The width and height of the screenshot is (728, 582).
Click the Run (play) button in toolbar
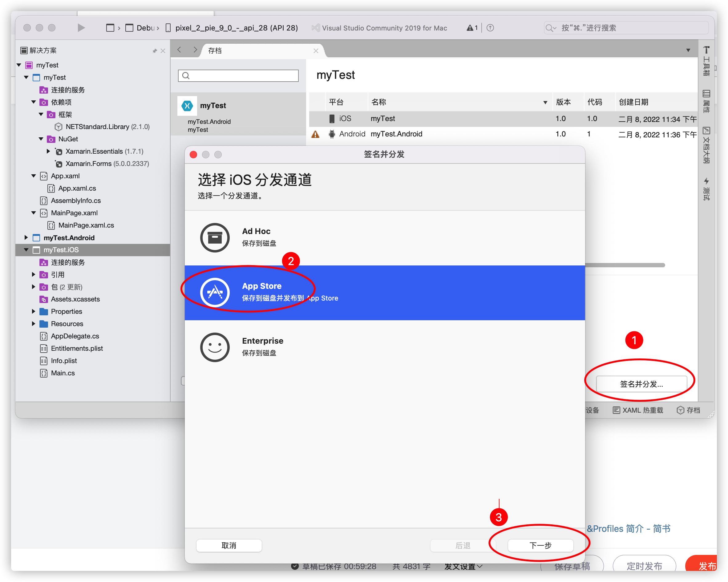81,28
